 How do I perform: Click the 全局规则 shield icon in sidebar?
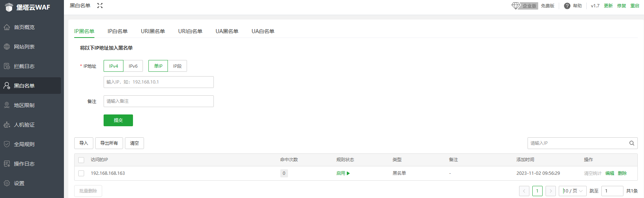[7, 144]
